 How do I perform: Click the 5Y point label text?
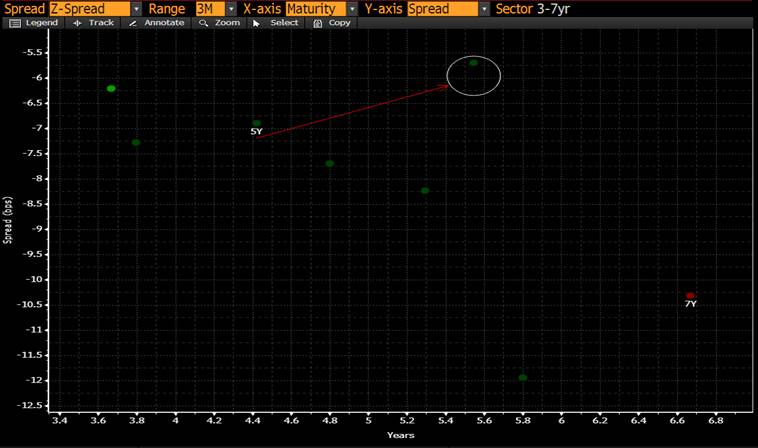coord(256,131)
